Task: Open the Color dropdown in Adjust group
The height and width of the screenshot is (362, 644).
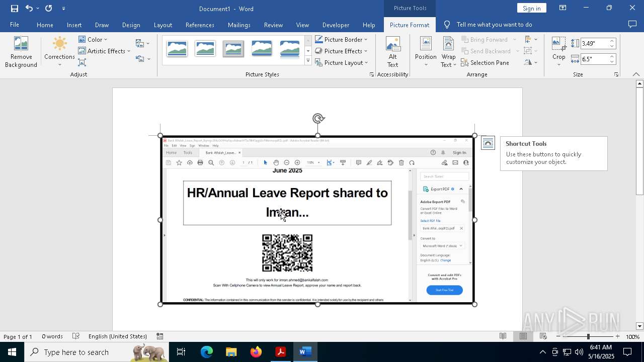Action: (x=93, y=40)
